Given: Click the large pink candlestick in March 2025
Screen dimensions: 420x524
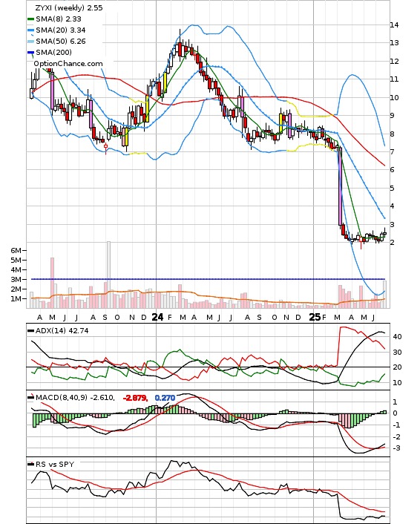Looking at the screenshot, I should pos(340,186).
